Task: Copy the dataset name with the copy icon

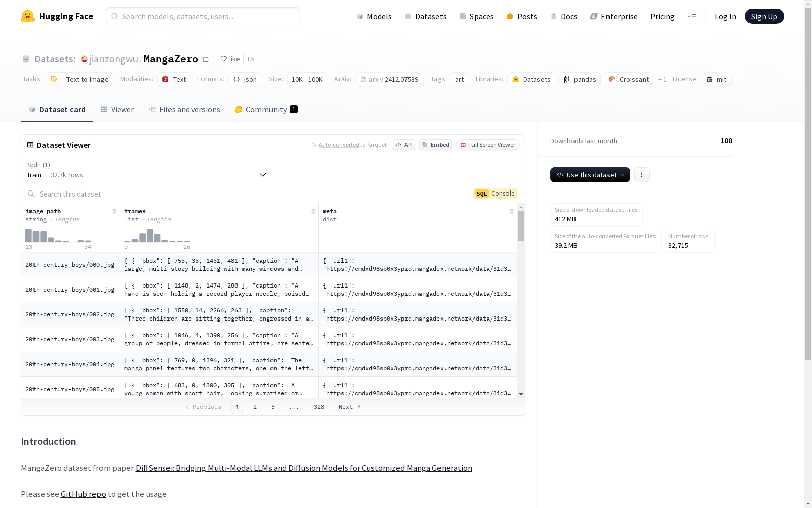Action: 205,59
